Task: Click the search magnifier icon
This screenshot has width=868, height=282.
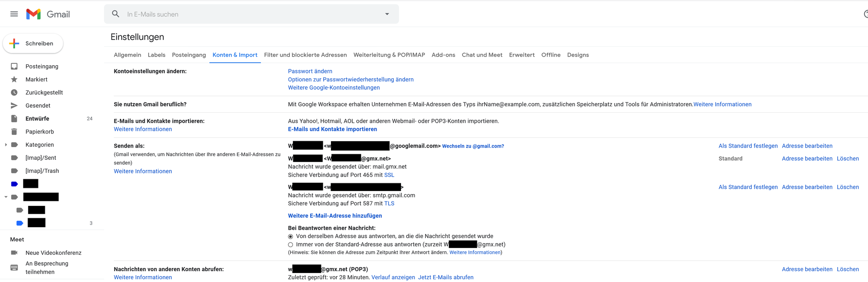Action: pos(116,14)
